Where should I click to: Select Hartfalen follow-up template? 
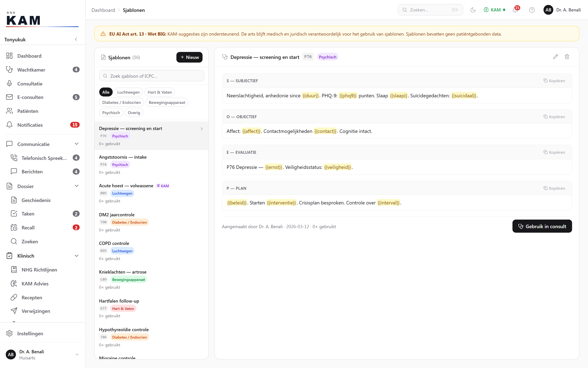tap(151, 308)
